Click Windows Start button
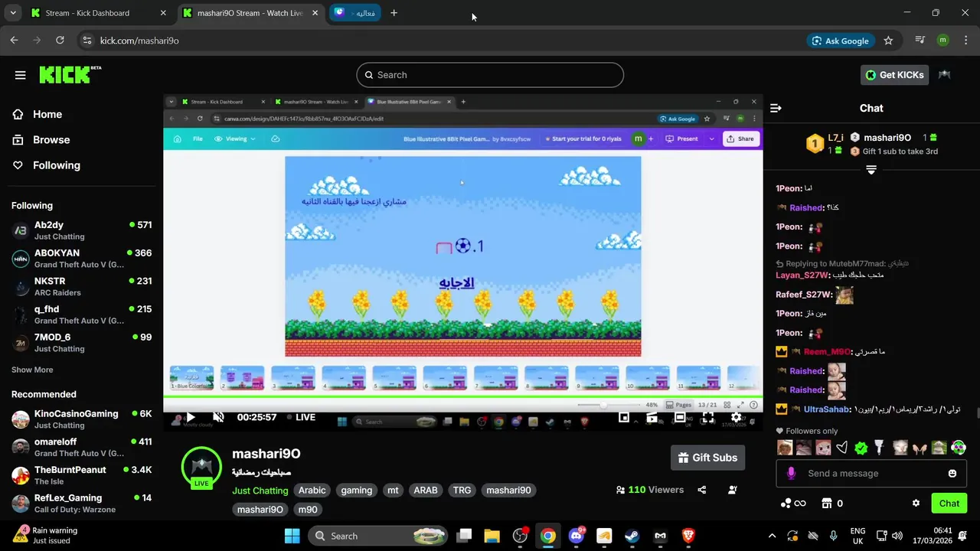 point(292,536)
